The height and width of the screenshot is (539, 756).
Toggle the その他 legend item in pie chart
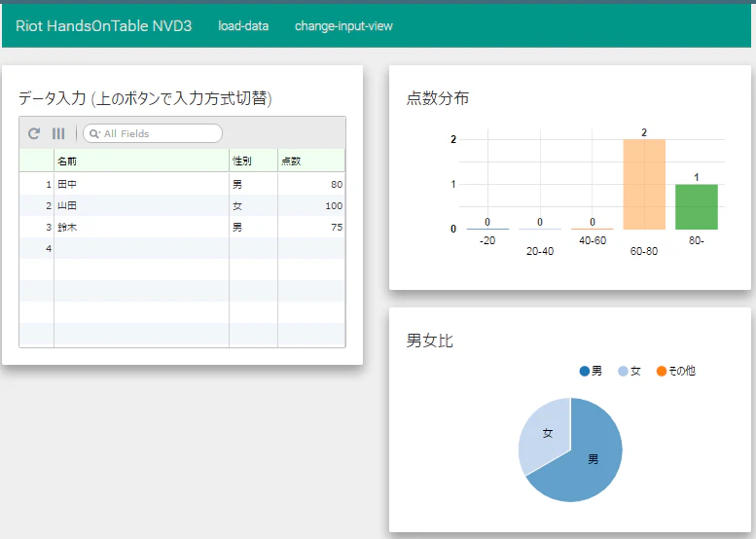pyautogui.click(x=676, y=371)
